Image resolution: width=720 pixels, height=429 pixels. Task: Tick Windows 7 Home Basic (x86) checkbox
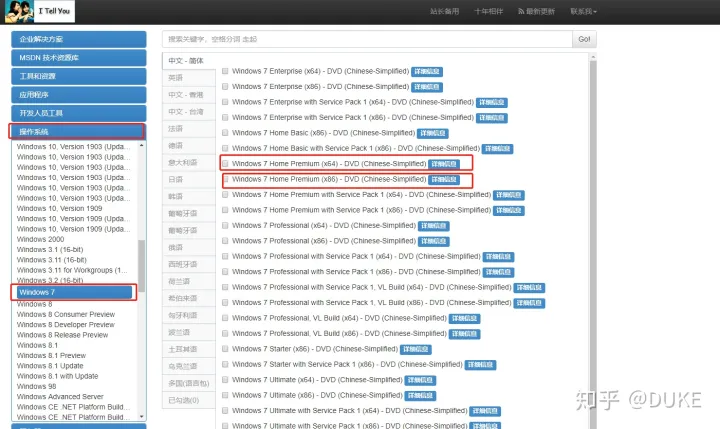(225, 133)
